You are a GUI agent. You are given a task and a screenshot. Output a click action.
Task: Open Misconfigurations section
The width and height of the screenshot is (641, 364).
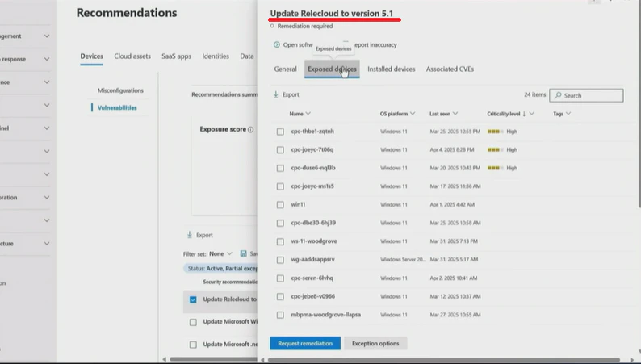[x=120, y=90]
